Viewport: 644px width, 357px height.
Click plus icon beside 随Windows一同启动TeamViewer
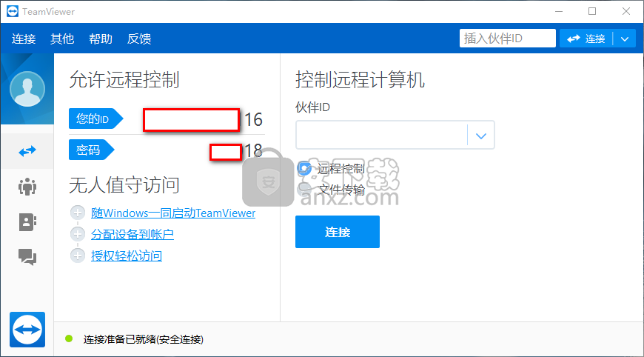click(77, 213)
